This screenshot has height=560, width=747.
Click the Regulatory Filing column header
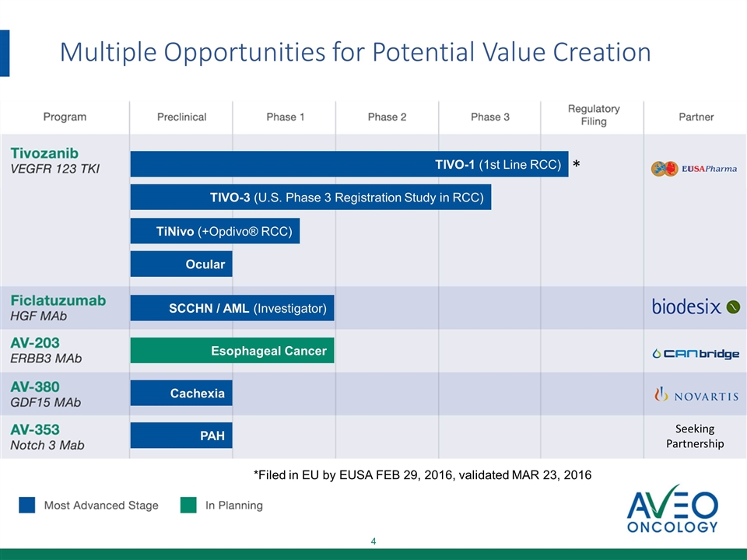tap(593, 115)
